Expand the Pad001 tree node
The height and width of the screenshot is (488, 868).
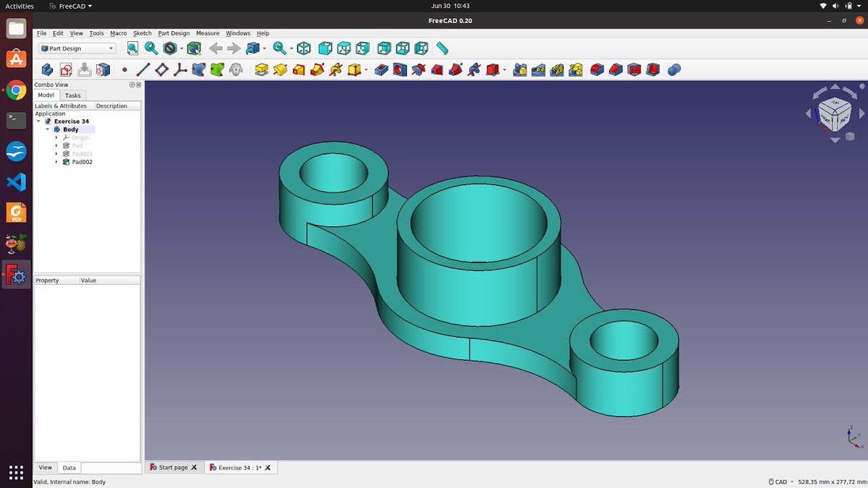tap(56, 154)
